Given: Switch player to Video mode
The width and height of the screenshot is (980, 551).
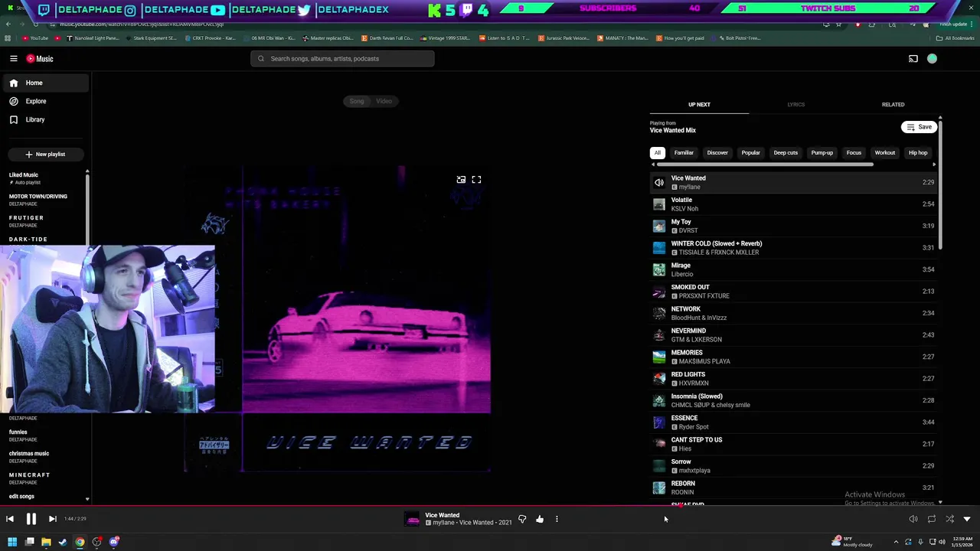Looking at the screenshot, I should click(384, 101).
